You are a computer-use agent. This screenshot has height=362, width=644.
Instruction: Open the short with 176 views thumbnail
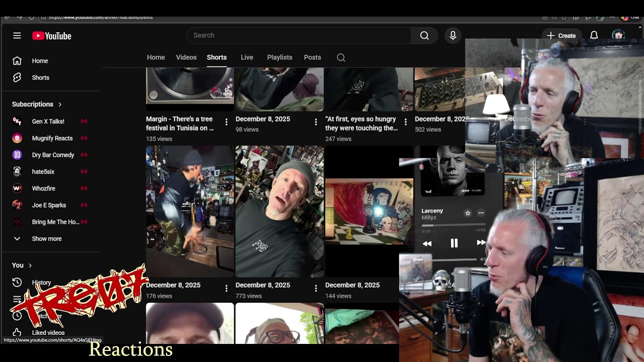[x=190, y=211]
